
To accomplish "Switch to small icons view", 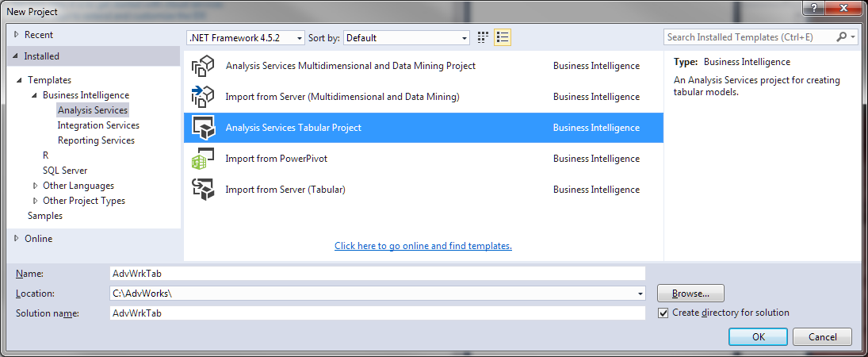I will pos(484,38).
